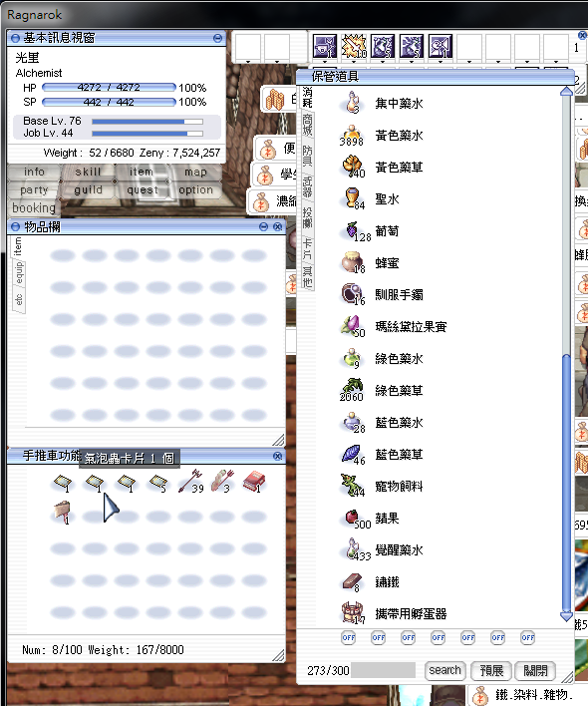Toggle the last OFF switch in storage
588x706 pixels.
click(528, 637)
